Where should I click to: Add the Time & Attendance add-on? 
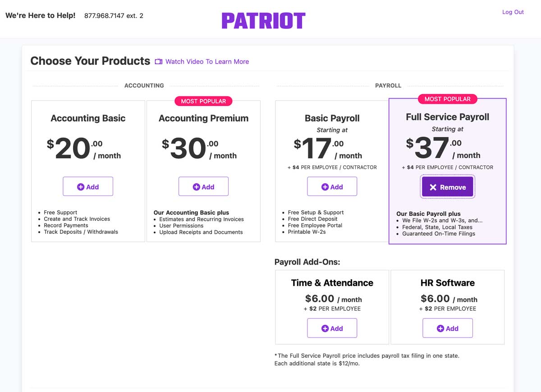click(x=332, y=328)
